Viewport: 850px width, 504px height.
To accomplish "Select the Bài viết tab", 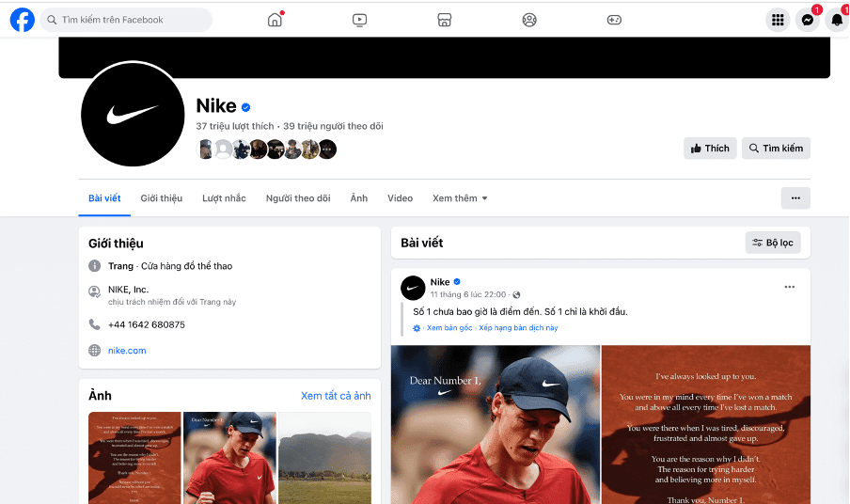I will [x=104, y=198].
